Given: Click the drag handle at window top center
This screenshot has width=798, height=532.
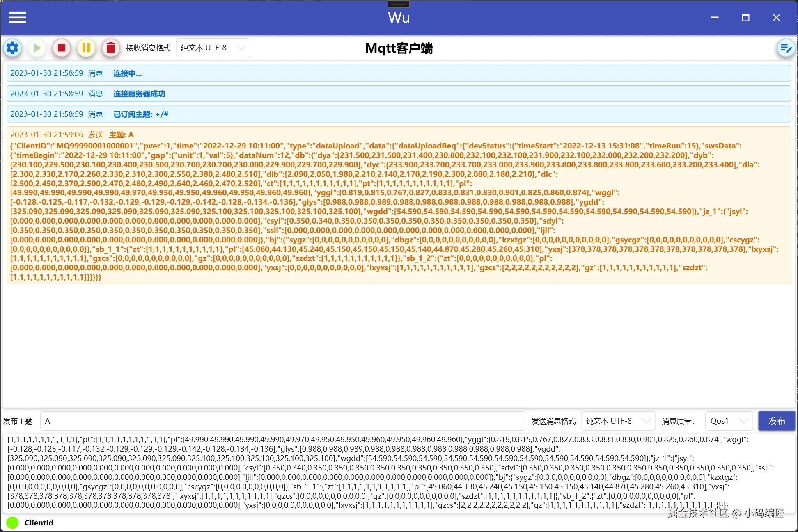Looking at the screenshot, I should (x=399, y=4).
